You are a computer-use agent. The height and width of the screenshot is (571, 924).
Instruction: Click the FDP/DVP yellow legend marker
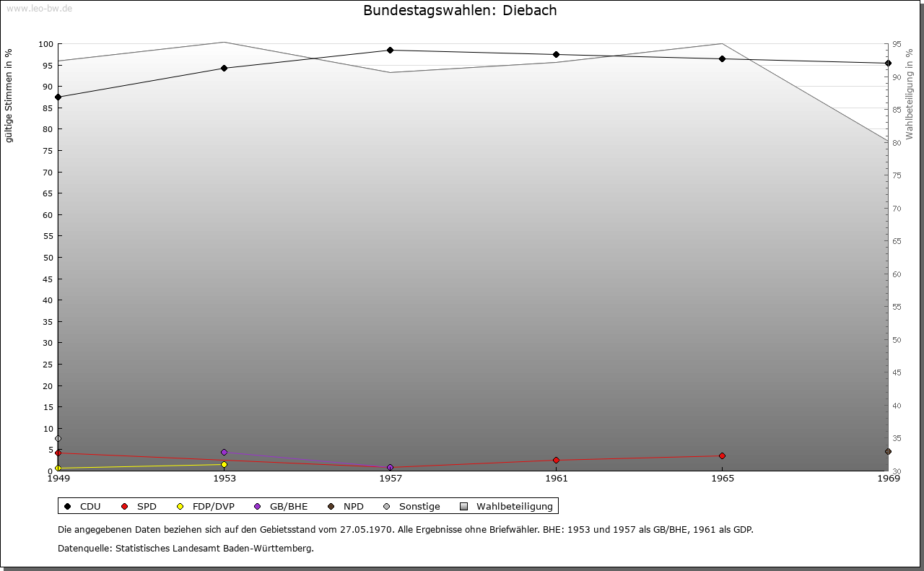point(180,506)
